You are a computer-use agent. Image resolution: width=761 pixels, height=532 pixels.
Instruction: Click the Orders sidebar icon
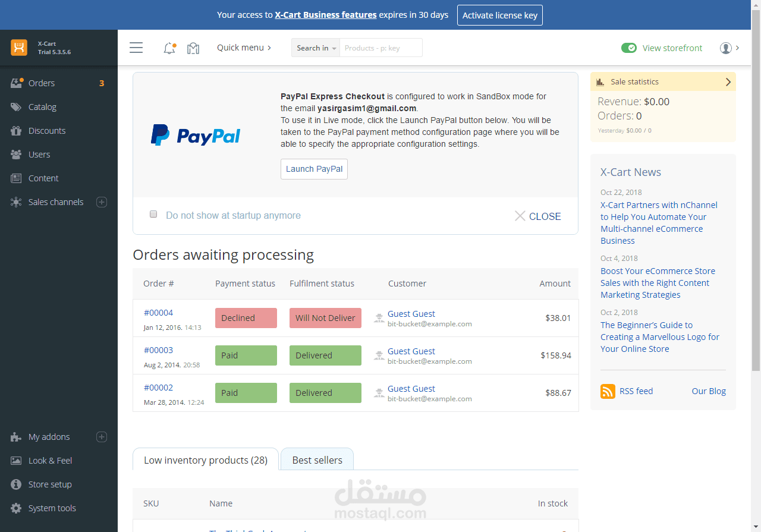pyautogui.click(x=17, y=83)
